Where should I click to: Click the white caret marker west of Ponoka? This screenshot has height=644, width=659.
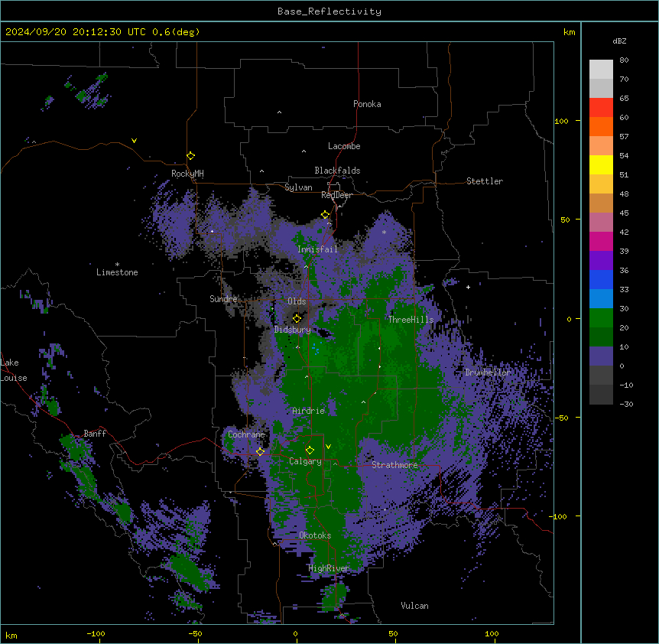[x=279, y=112]
